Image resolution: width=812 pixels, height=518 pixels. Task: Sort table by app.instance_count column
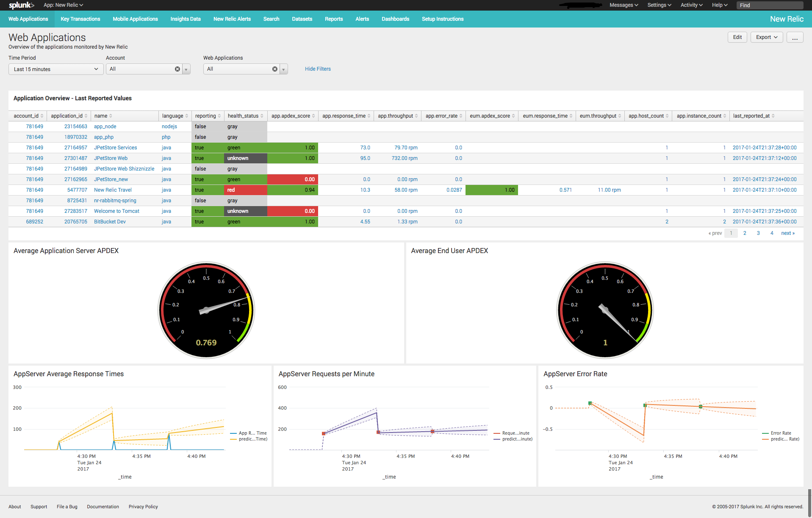click(701, 116)
